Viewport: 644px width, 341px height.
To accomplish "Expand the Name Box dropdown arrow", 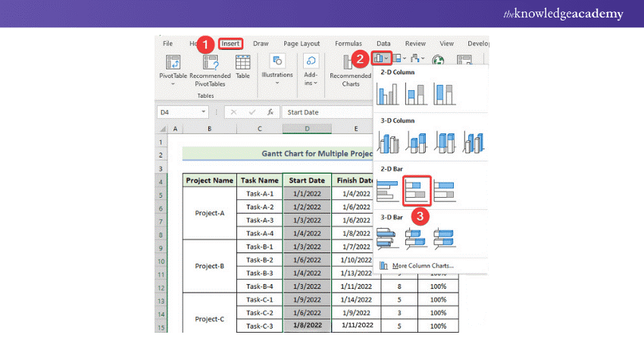I will [204, 112].
